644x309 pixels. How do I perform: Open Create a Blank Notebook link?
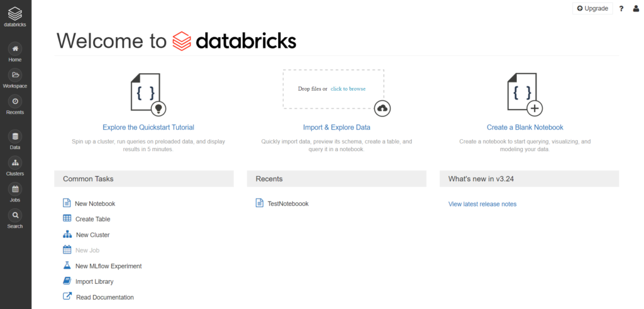tap(525, 127)
